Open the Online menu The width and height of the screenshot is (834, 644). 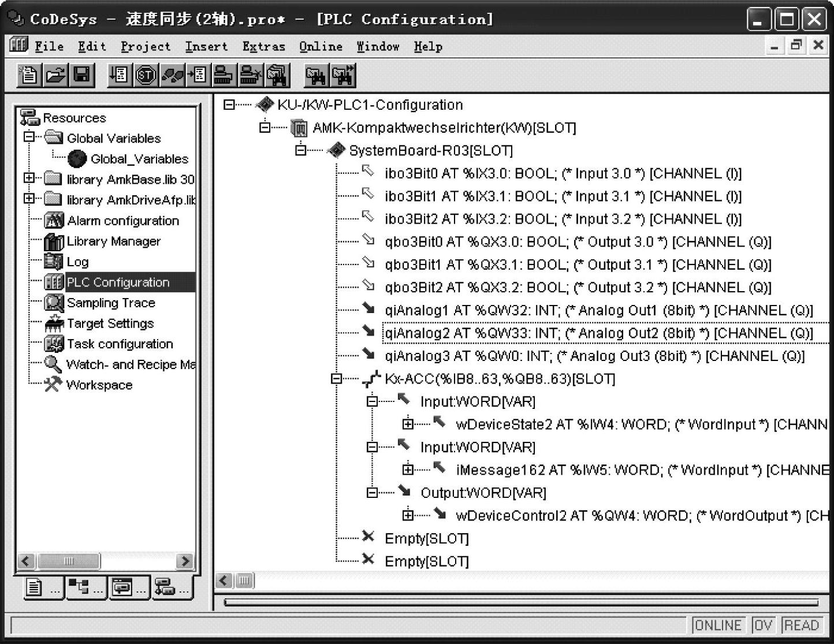pyautogui.click(x=321, y=46)
